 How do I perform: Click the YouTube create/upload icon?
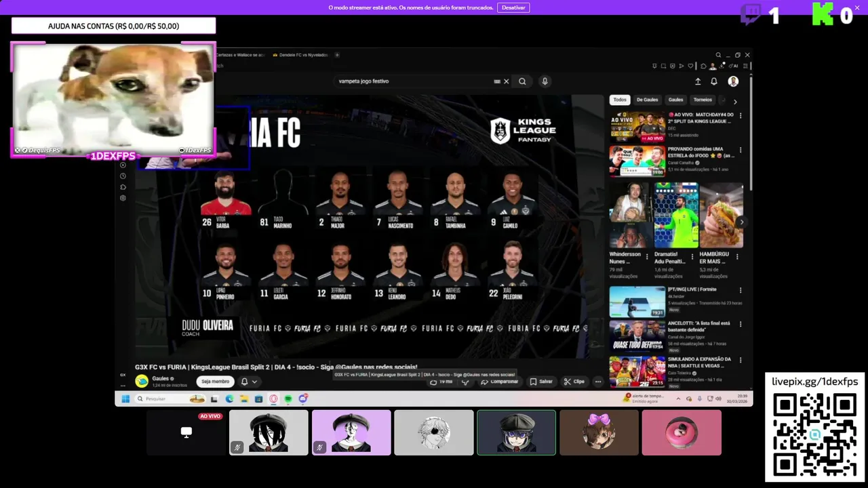click(698, 81)
